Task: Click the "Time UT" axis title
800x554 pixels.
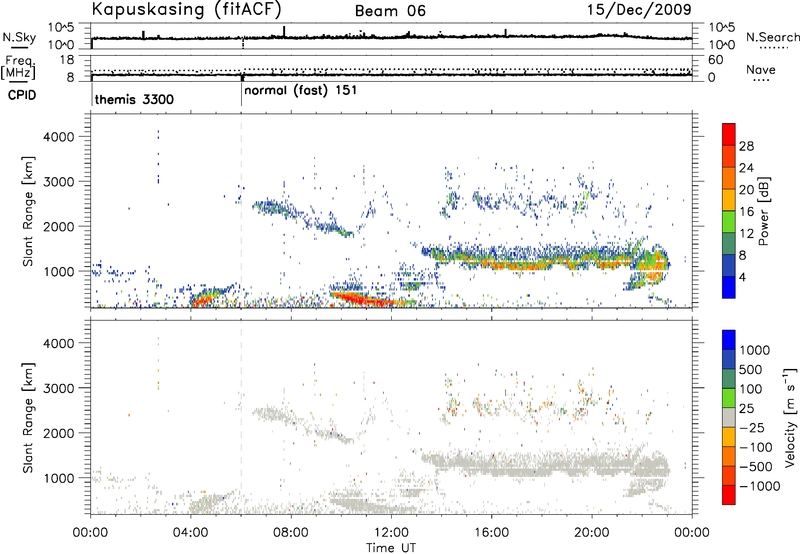Action: click(391, 548)
